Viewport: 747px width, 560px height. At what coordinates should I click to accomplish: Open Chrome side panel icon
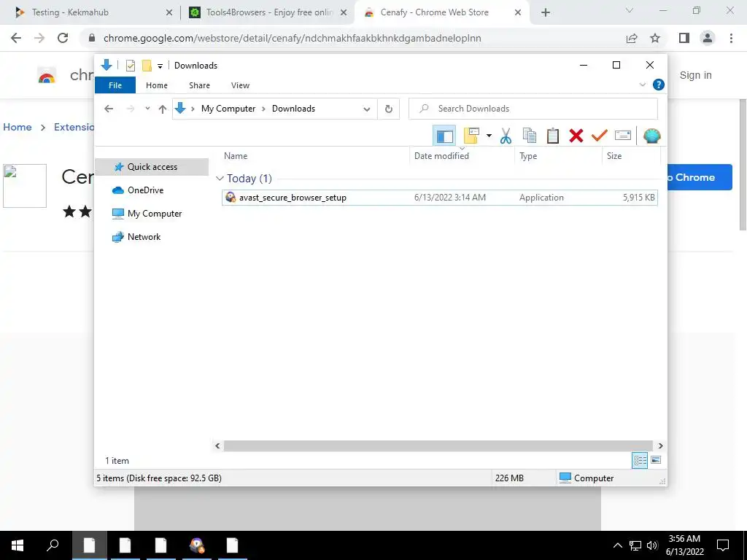click(684, 38)
